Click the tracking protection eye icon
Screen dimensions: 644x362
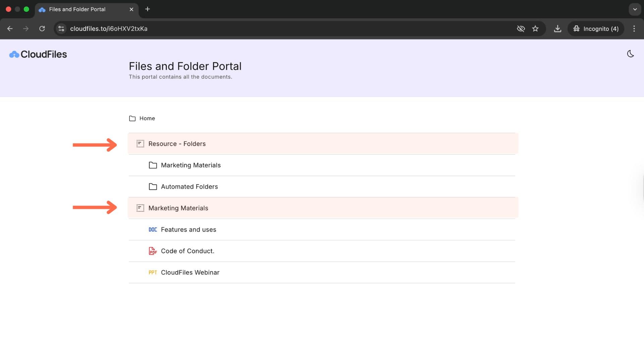coord(521,29)
